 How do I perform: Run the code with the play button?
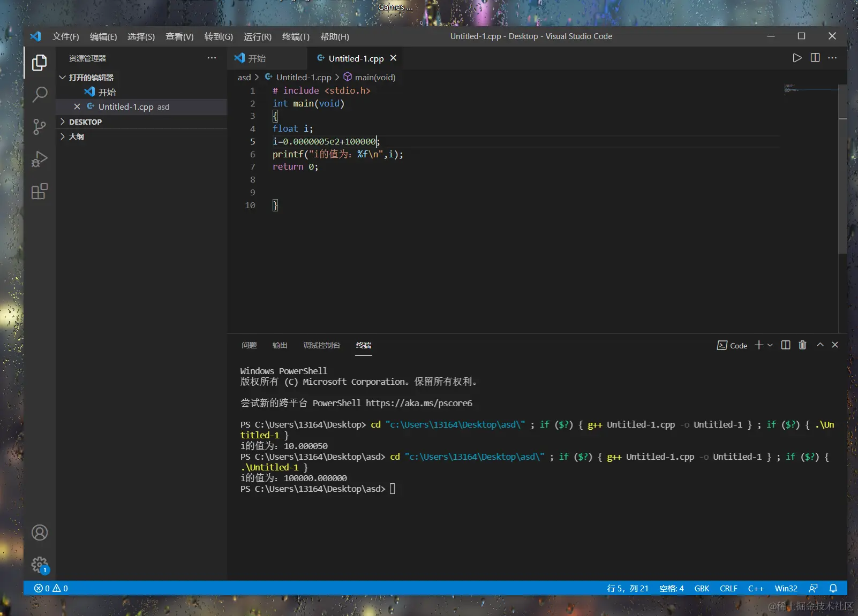(x=797, y=58)
